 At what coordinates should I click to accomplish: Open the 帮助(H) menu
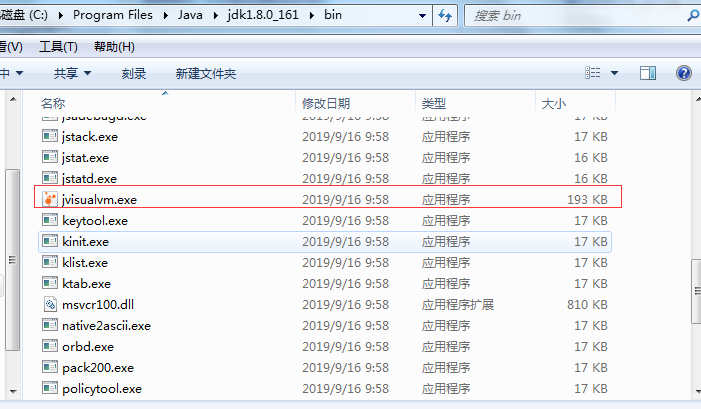114,46
